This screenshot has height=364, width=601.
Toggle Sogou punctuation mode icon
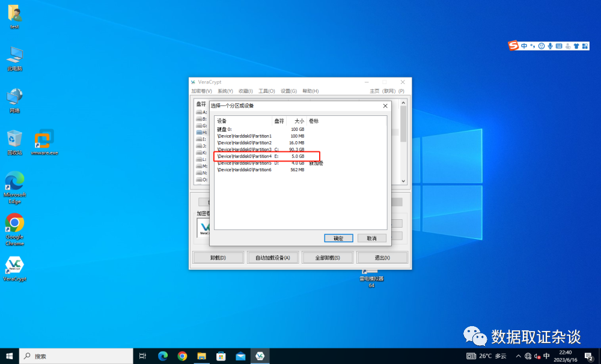(532, 46)
